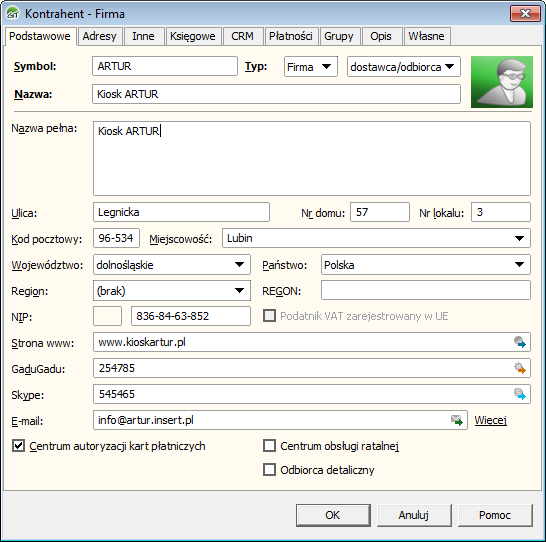Switch to the CRM tab
This screenshot has height=542, width=546.
(242, 36)
